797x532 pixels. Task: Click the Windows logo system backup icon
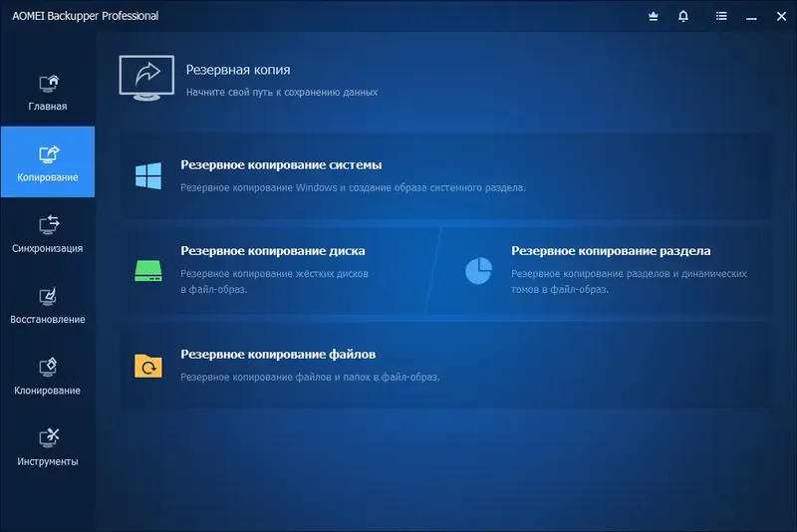(x=148, y=175)
